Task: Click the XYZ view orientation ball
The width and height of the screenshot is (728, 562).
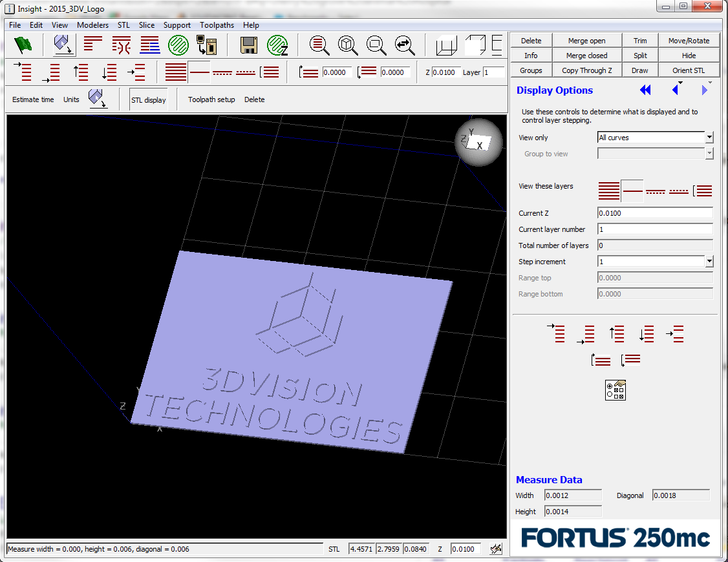Action: [478, 142]
